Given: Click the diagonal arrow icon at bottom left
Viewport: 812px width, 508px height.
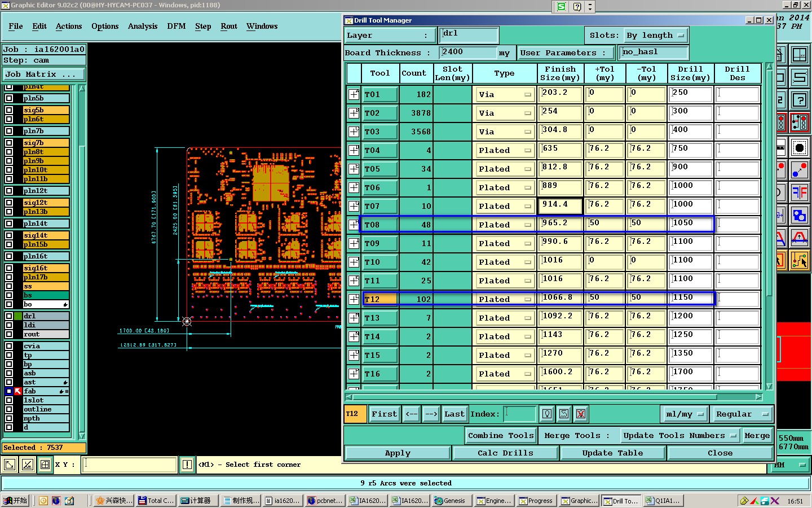Looking at the screenshot, I should point(10,465).
